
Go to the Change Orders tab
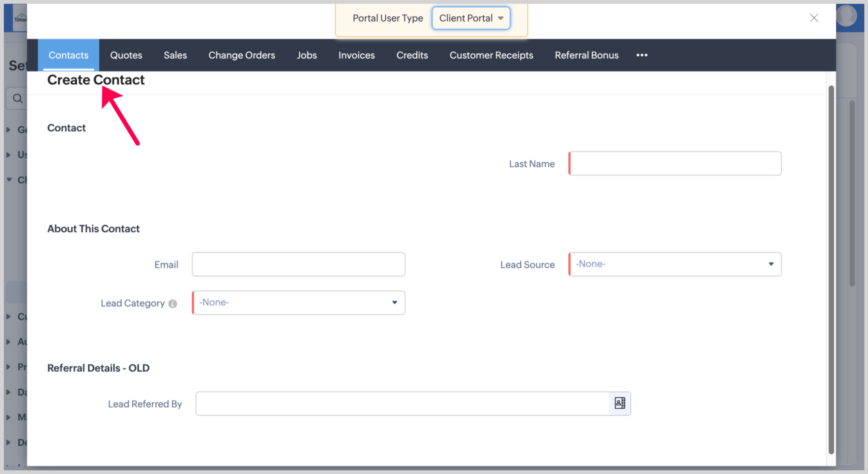241,55
